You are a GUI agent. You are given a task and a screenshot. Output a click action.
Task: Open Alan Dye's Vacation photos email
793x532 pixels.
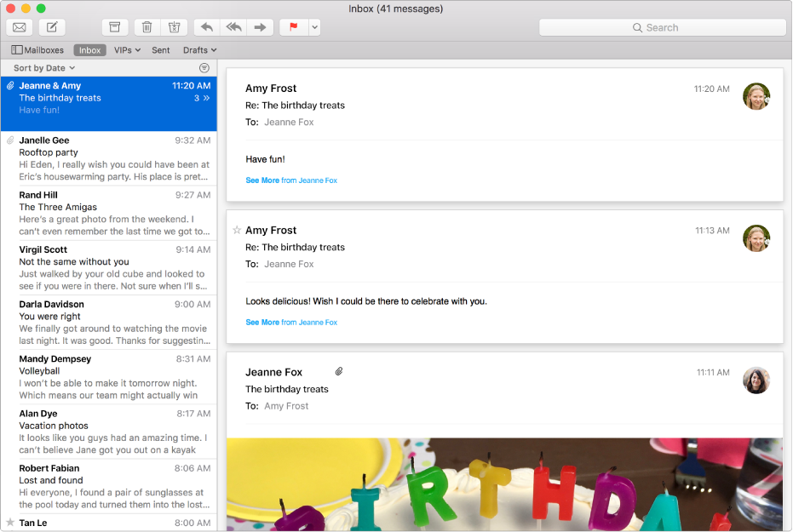pos(109,431)
